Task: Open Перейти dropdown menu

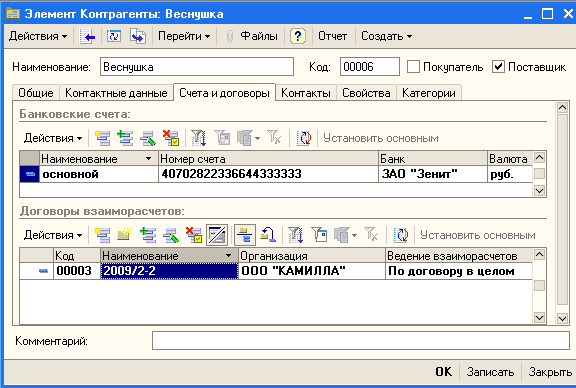Action: tap(184, 36)
